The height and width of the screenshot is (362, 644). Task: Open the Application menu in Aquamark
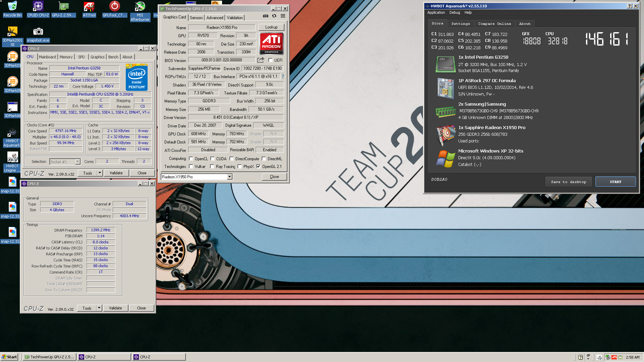pos(436,12)
